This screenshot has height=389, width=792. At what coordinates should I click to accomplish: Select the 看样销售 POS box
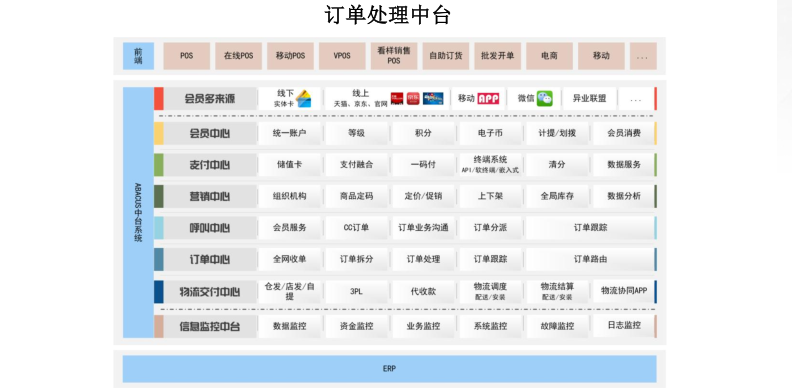pos(394,56)
